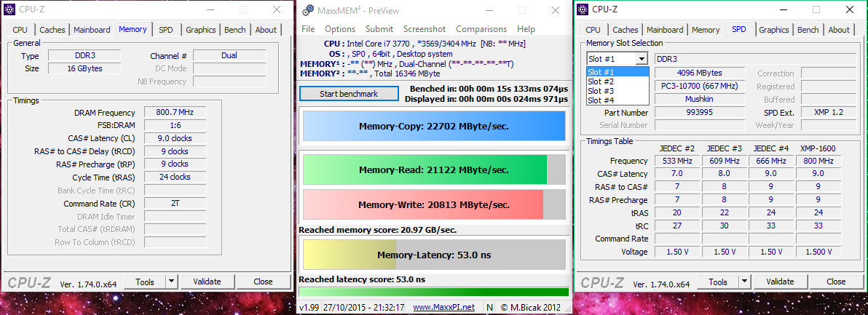
Task: Switch to CPU tab in right CPU-Z window
Action: 593,30
